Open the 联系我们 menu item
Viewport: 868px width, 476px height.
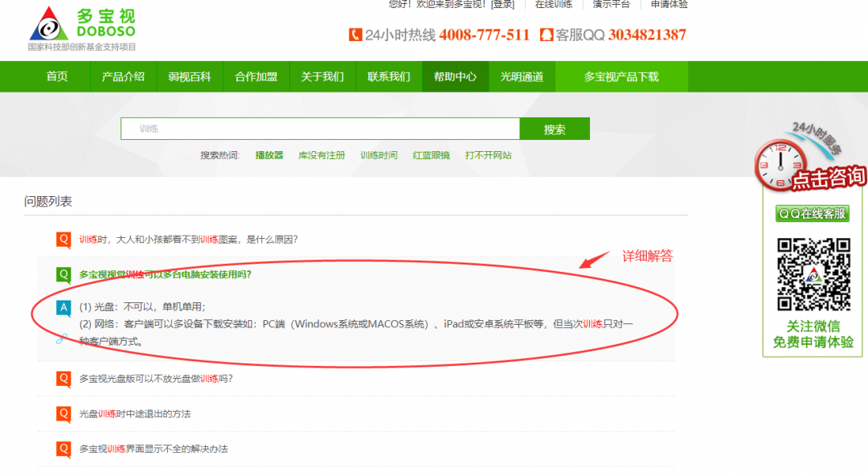(x=389, y=76)
